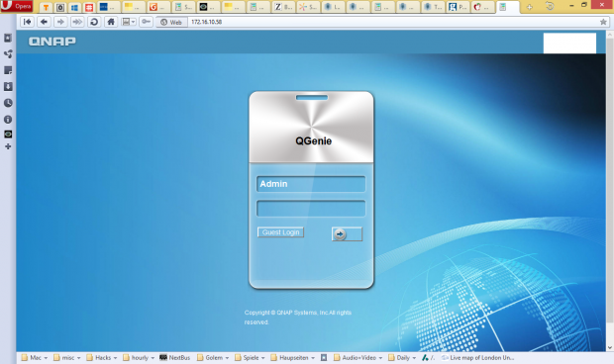
Task: Go back one page
Action: coord(44,22)
